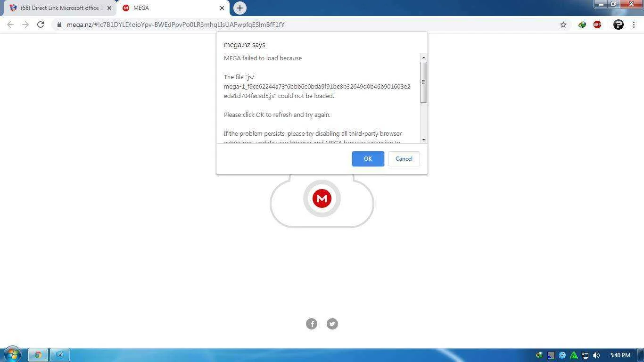
Task: Select the MEGA browser tab
Action: point(172,8)
